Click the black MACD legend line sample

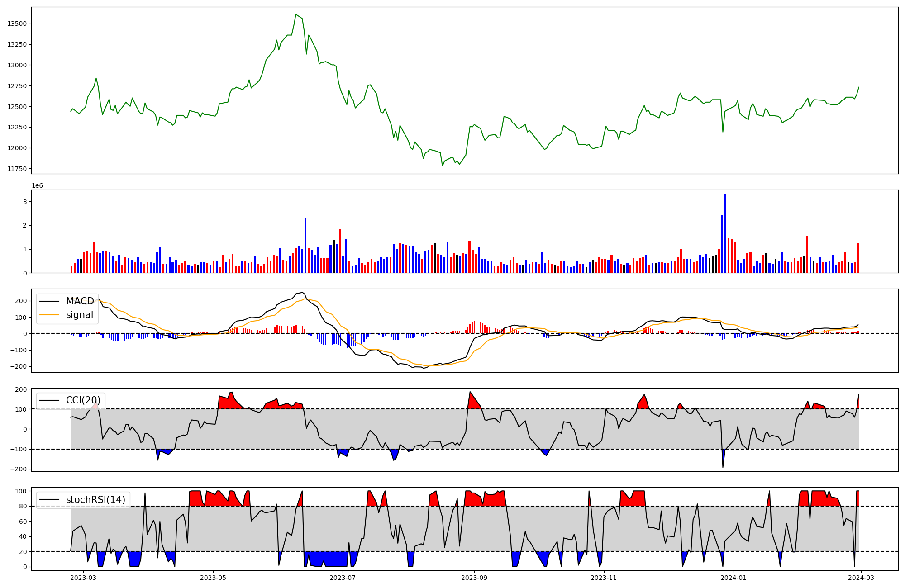(x=49, y=301)
